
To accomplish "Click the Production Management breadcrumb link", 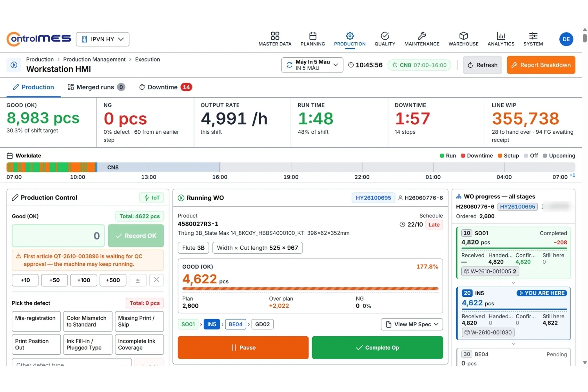I will point(94,60).
